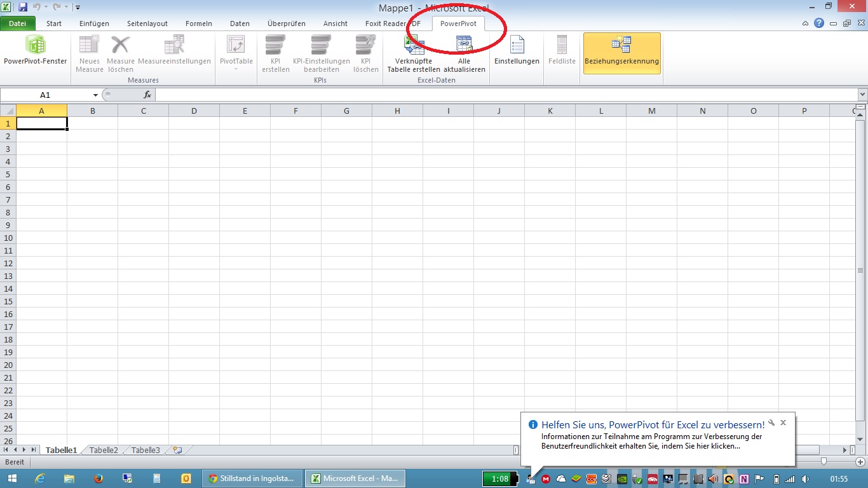The height and width of the screenshot is (488, 868).
Task: Open the Überprüfen tab
Action: (x=287, y=24)
